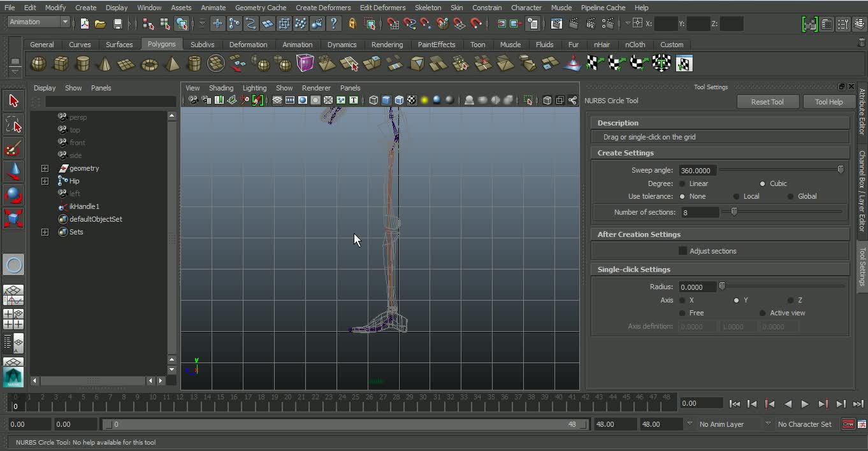Enable the Adjust sections checkbox

683,251
